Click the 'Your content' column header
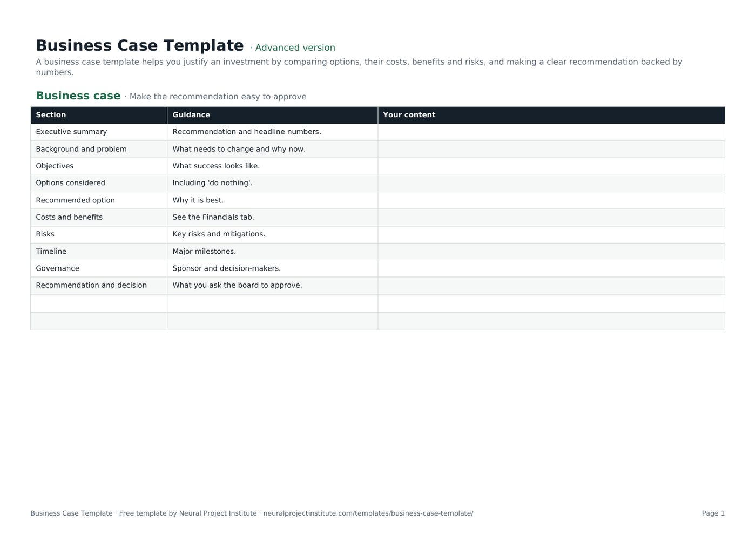The height and width of the screenshot is (534, 756). pos(551,115)
